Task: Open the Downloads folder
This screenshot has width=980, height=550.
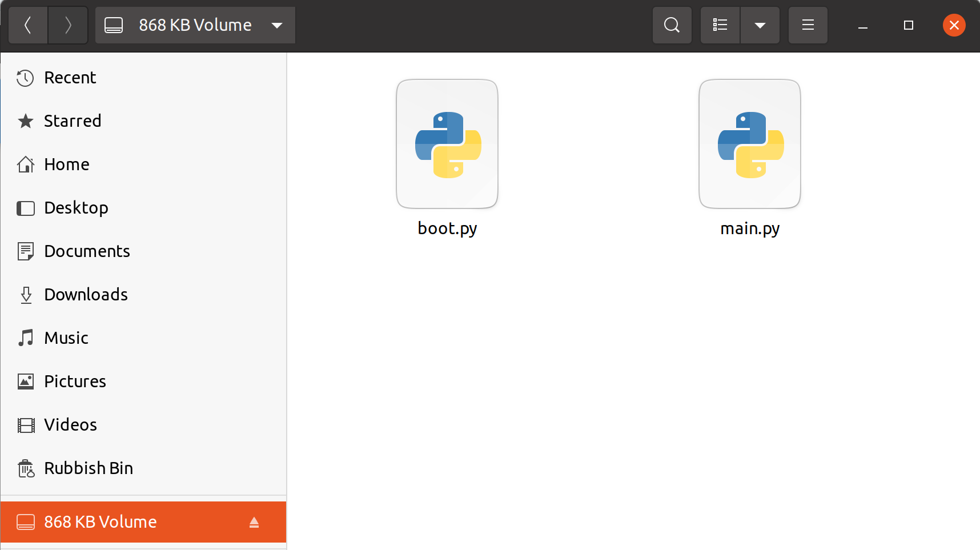Action: coord(86,295)
